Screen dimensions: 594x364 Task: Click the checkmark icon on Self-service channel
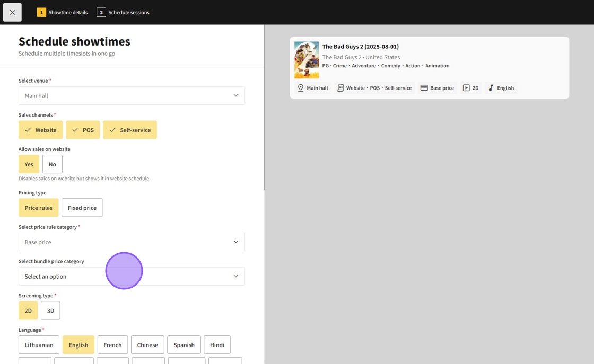pyautogui.click(x=112, y=130)
